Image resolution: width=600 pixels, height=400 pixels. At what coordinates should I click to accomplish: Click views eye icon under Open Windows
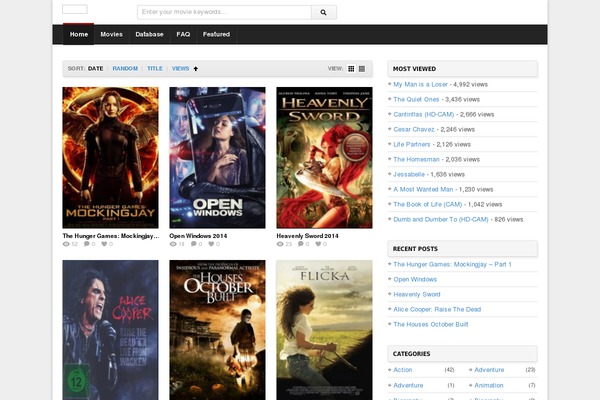pos(173,244)
